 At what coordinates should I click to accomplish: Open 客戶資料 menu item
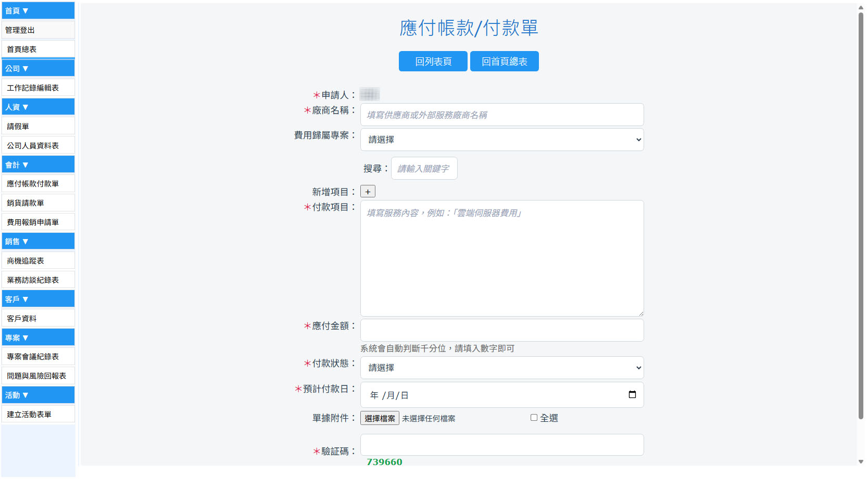click(38, 318)
